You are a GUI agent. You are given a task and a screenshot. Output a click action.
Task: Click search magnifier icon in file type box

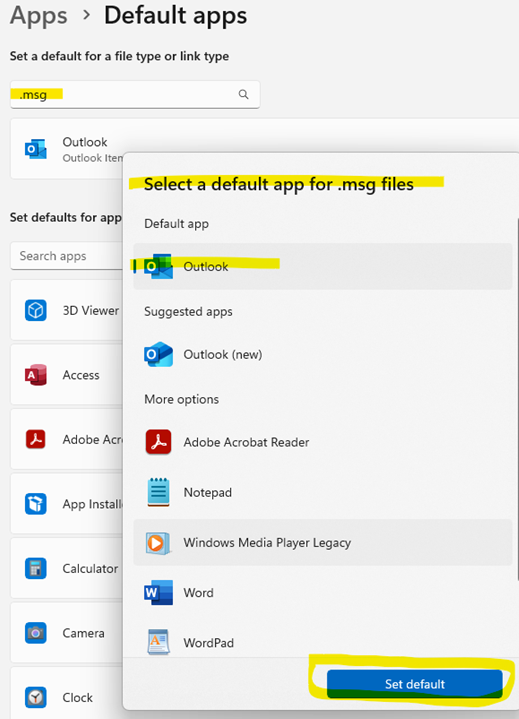pos(243,94)
